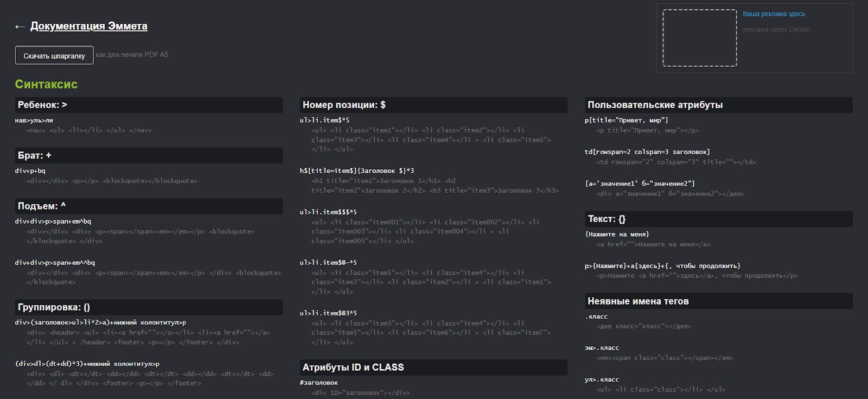Select the abbreviation ul>li.item$*5

(324, 121)
